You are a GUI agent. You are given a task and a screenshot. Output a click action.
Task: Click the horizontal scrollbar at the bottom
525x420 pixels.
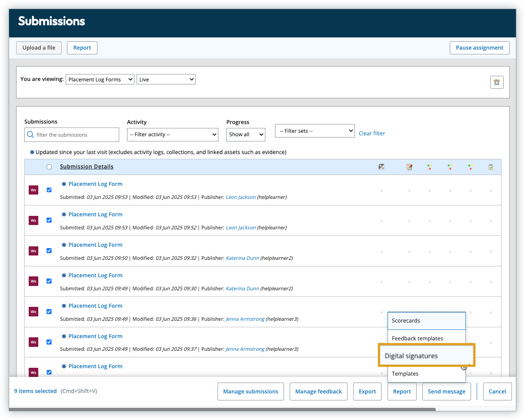click(x=222, y=410)
